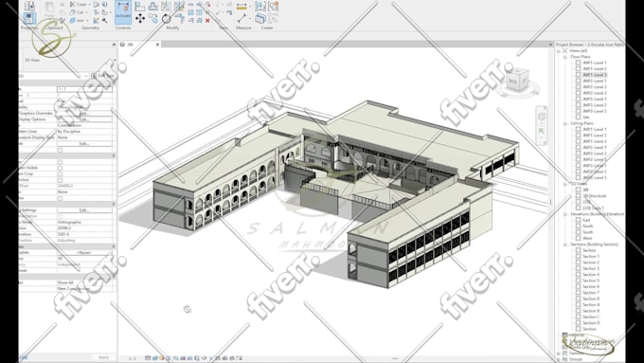This screenshot has height=363, width=644.
Task: Open Section 4 in Project Browser
Action: click(x=591, y=275)
